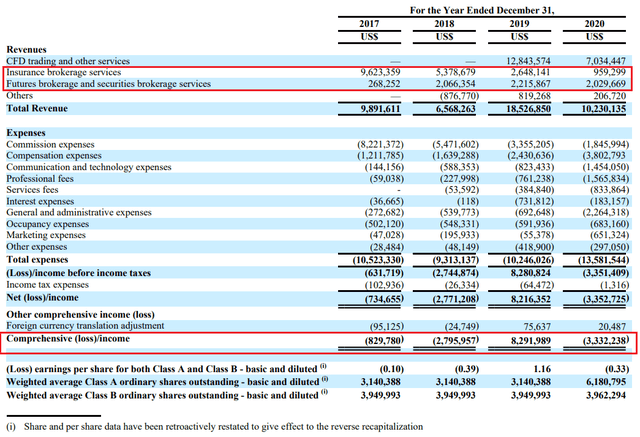Click Futures brokerage 2019 value 2,215,867
The height and width of the screenshot is (437, 640).
(531, 84)
